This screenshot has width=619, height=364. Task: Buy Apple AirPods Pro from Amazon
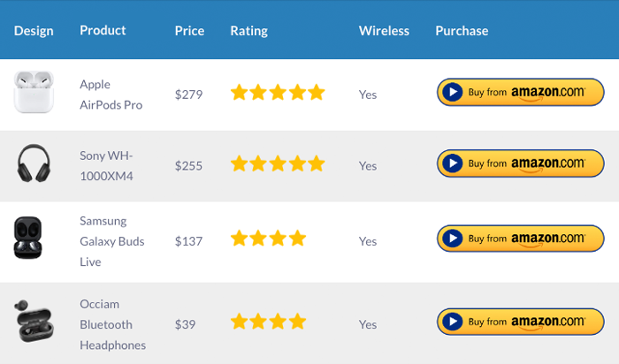point(520,92)
